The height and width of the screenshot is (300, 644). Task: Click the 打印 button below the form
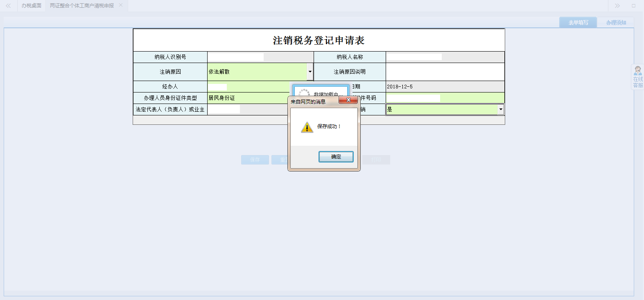coord(376,160)
